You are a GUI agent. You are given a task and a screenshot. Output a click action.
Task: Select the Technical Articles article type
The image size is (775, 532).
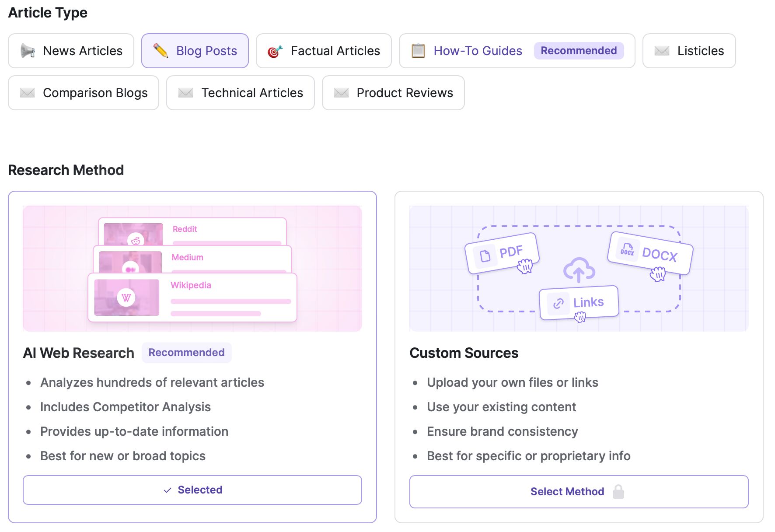click(x=241, y=93)
